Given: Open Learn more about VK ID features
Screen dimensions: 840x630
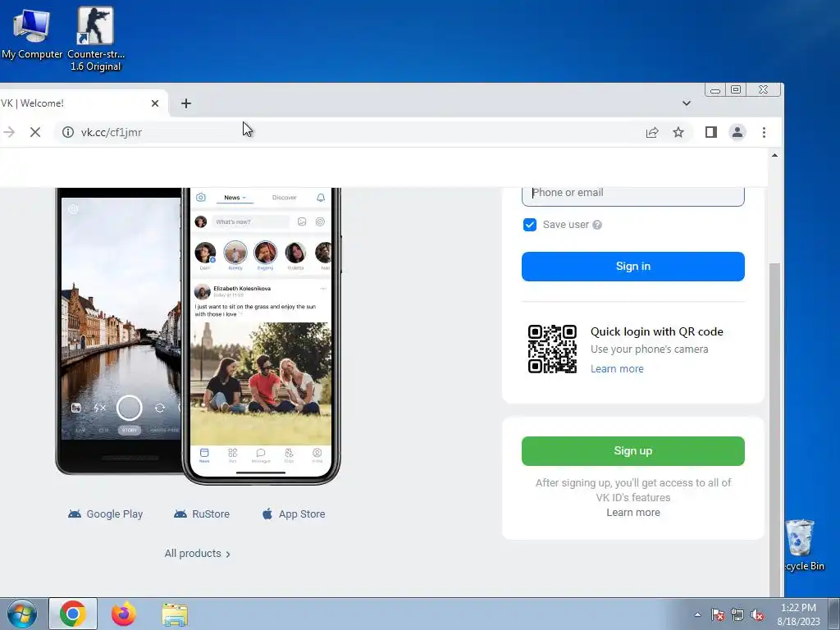Looking at the screenshot, I should pyautogui.click(x=632, y=513).
